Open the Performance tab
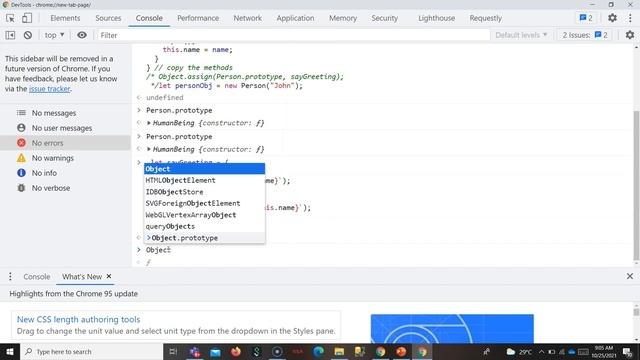This screenshot has width=640, height=360. coord(198,18)
